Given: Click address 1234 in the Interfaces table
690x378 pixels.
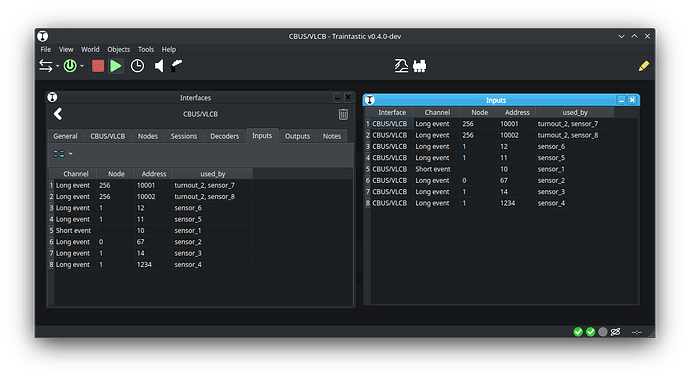Looking at the screenshot, I should pos(144,264).
